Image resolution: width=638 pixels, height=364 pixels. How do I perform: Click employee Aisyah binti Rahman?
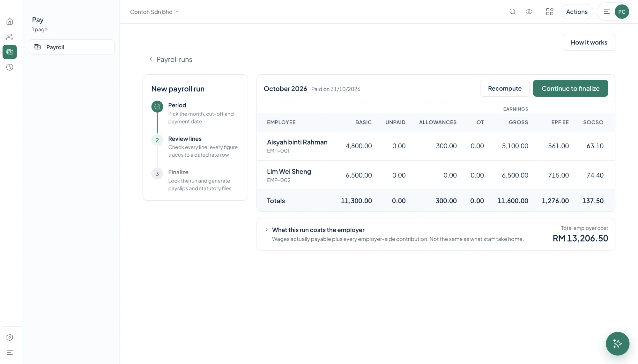click(x=297, y=142)
